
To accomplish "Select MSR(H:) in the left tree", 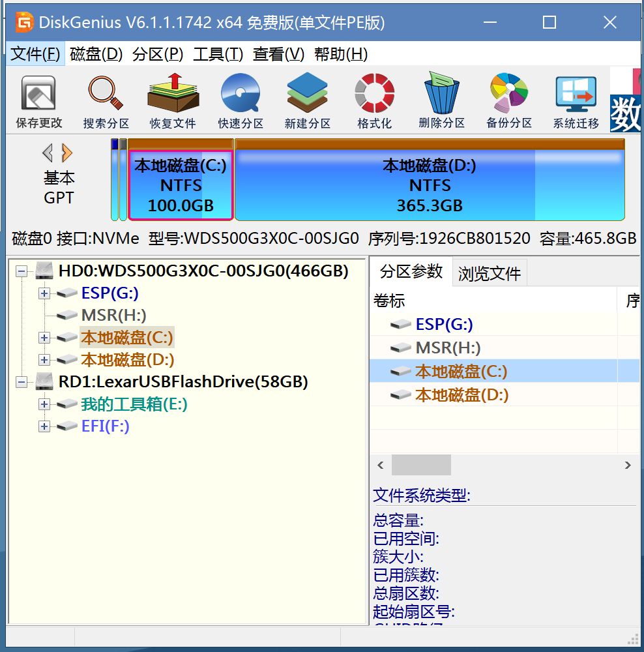I will 113,315.
